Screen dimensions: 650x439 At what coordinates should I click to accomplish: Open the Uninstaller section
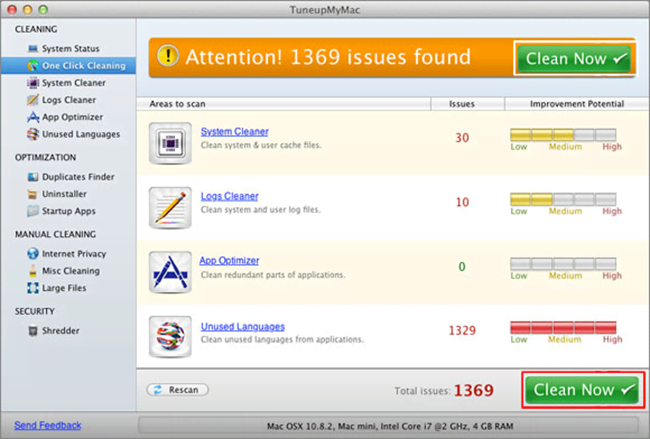pyautogui.click(x=64, y=194)
